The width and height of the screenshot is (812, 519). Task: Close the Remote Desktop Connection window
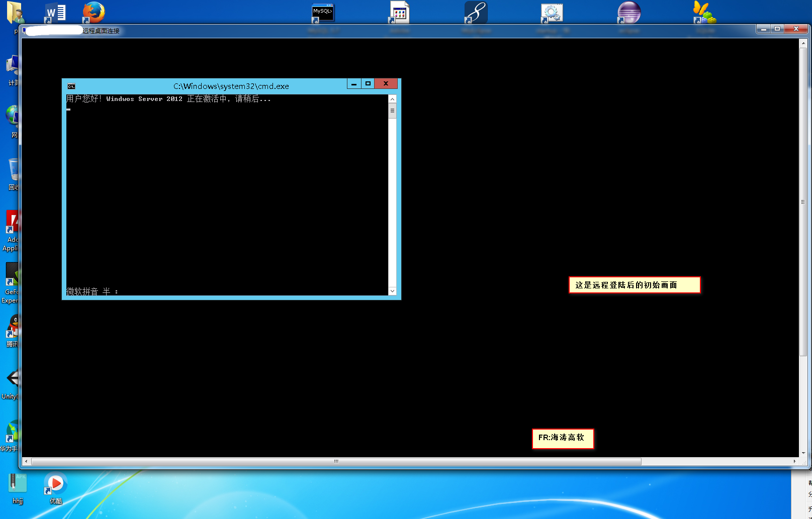tap(796, 29)
